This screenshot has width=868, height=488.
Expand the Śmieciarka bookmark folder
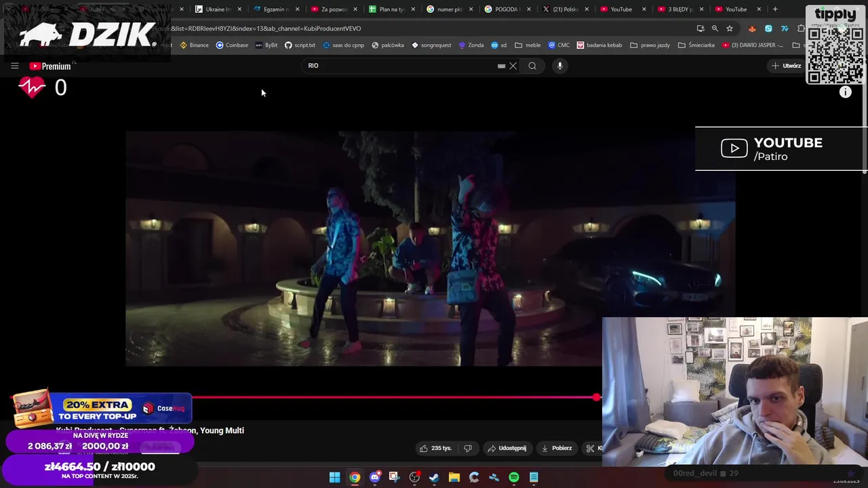tap(696, 45)
